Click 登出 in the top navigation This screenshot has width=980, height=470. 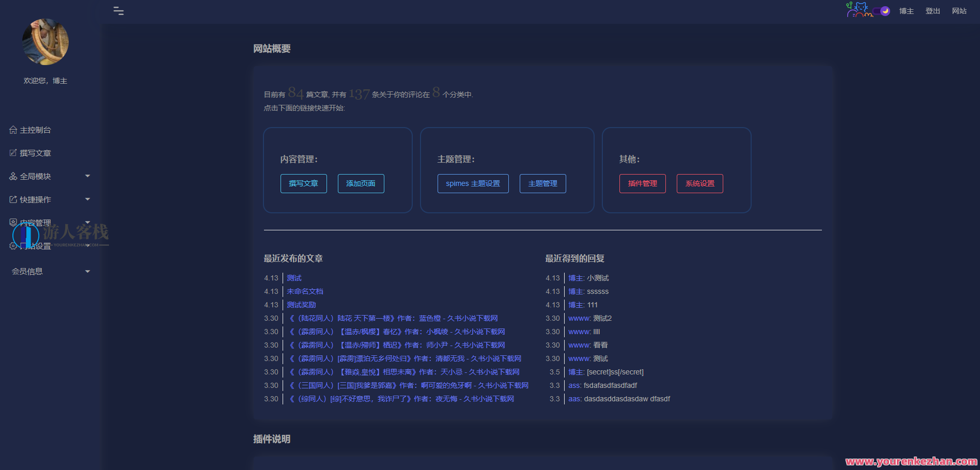coord(932,11)
